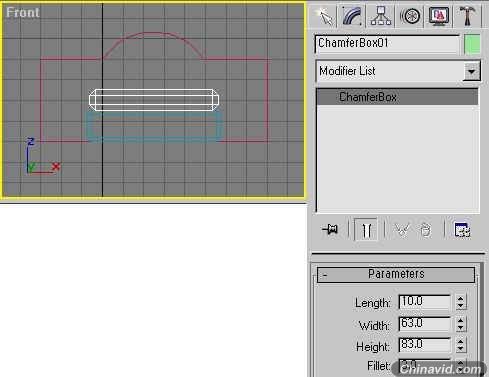Image resolution: width=489 pixels, height=377 pixels.
Task: Click the Front viewport label
Action: pos(23,13)
